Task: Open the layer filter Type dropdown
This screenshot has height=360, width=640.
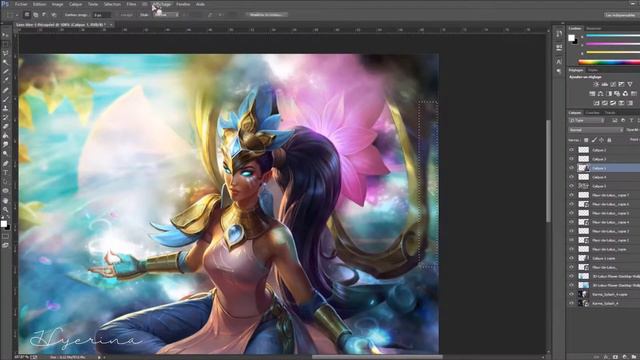Action: pos(587,120)
